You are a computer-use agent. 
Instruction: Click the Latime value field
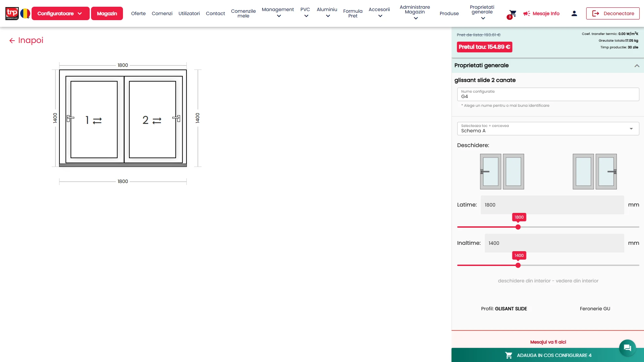point(552,205)
